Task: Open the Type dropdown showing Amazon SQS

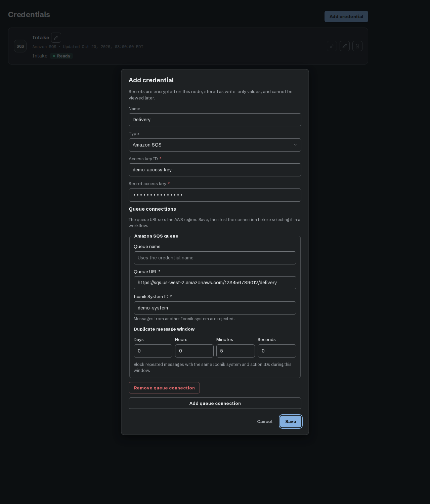Action: coord(215,145)
